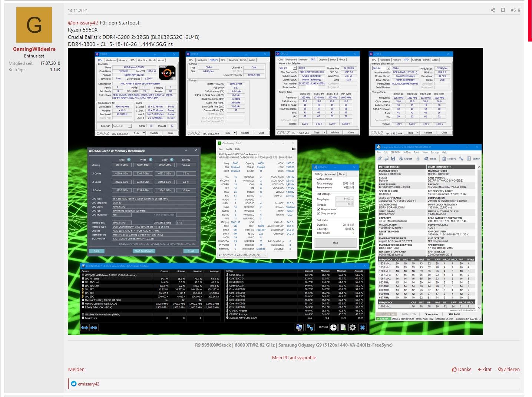The width and height of the screenshot is (532, 397).
Task: Click the Read toolbar icon in Thaiphoon Burner
Action: tap(430, 158)
